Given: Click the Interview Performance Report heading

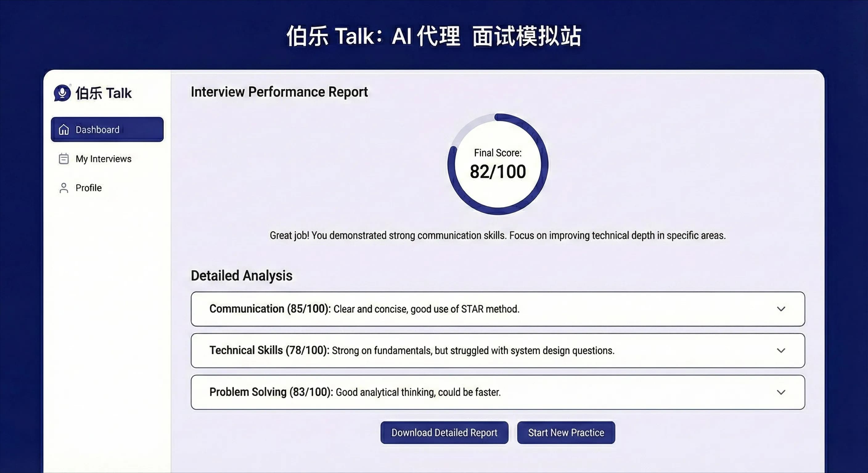Looking at the screenshot, I should [279, 91].
